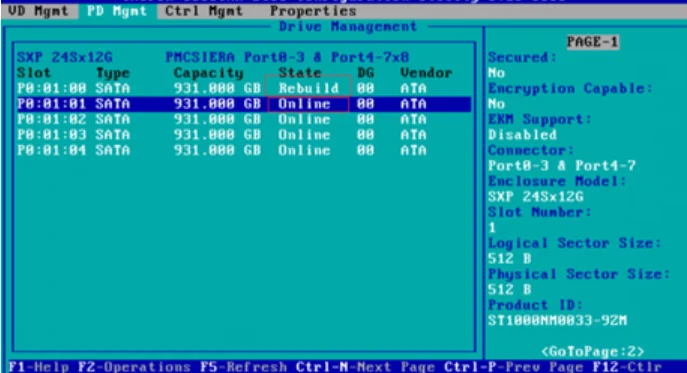Click the Secured property label
Screen dimensions: 687x373
coord(522,57)
